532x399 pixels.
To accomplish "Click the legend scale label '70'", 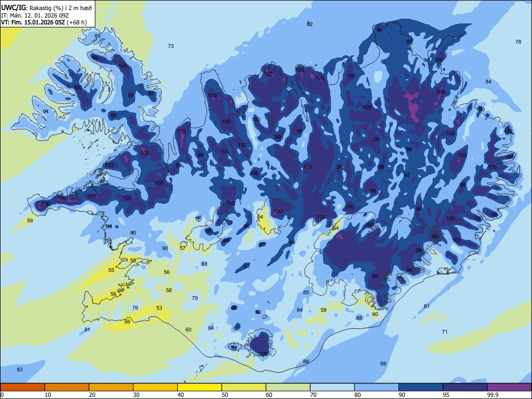I will pyautogui.click(x=313, y=395).
